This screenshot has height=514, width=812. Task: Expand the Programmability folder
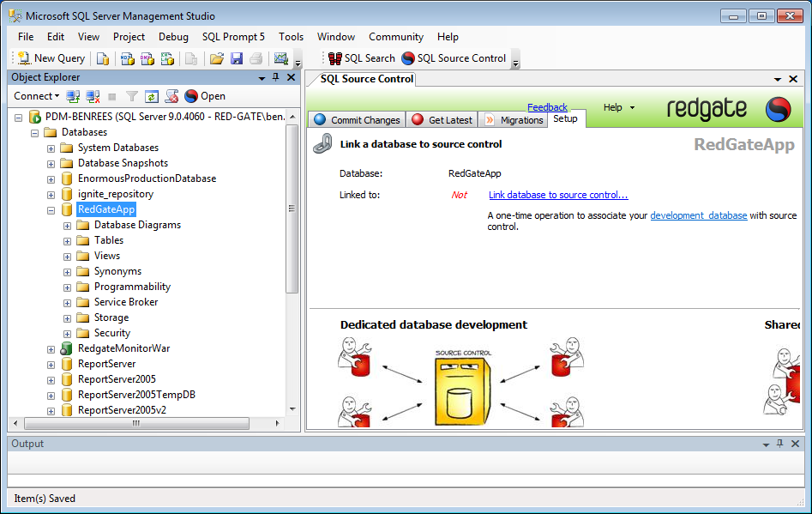pyautogui.click(x=68, y=287)
